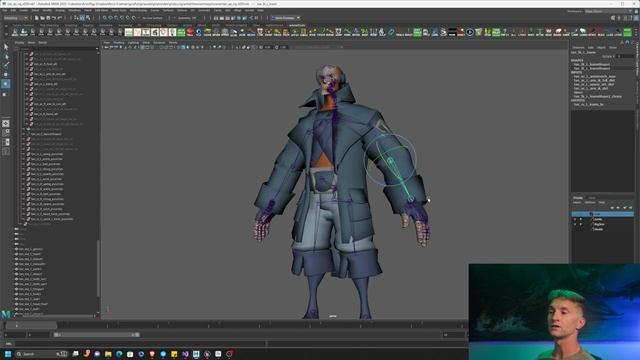The height and width of the screenshot is (360, 640).
Task: Click the Save Scene icon
Action: pos(48,18)
